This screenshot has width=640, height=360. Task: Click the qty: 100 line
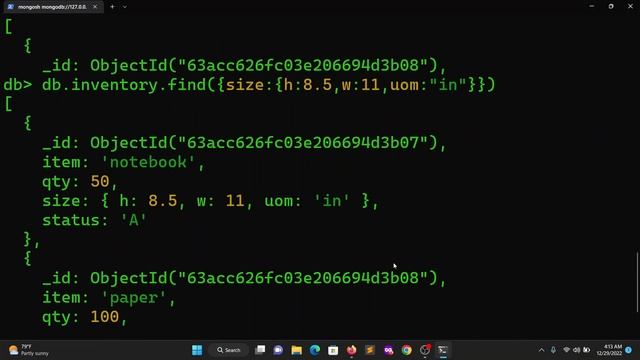pyautogui.click(x=85, y=317)
